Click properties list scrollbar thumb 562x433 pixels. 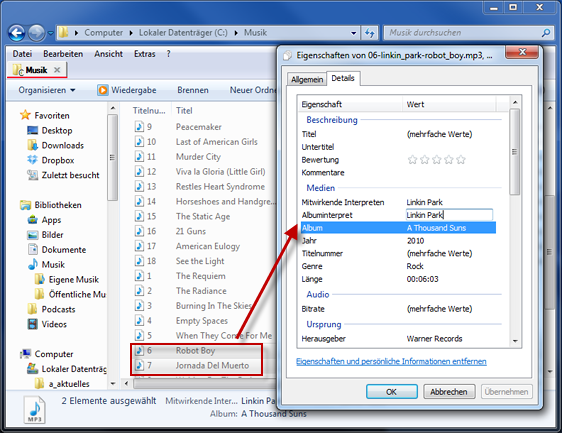pos(515,152)
